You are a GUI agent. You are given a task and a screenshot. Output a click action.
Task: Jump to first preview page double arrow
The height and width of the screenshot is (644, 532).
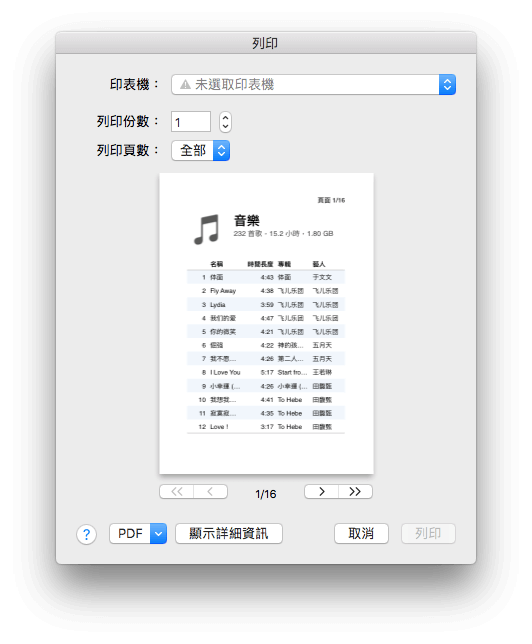(x=177, y=492)
